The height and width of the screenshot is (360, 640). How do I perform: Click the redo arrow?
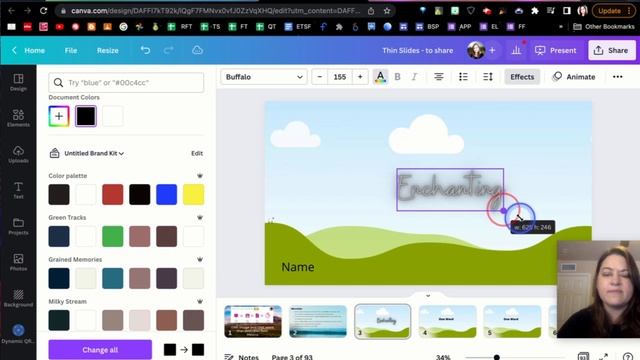169,50
